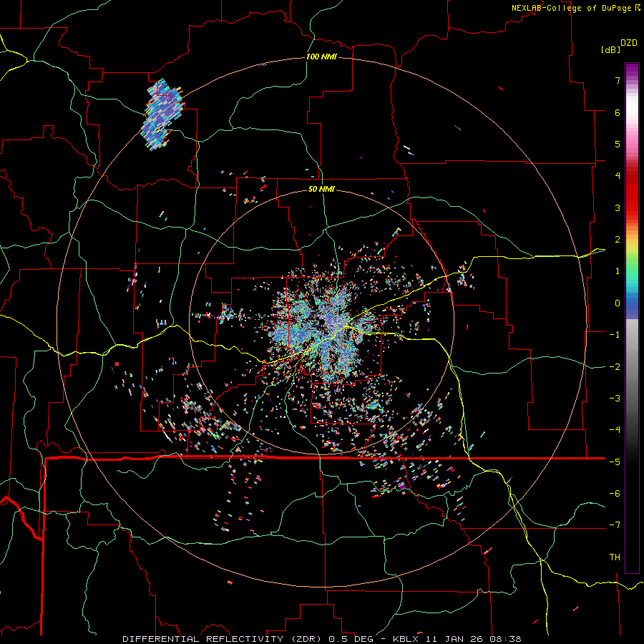Click the 0 value on the color scale

618,303
